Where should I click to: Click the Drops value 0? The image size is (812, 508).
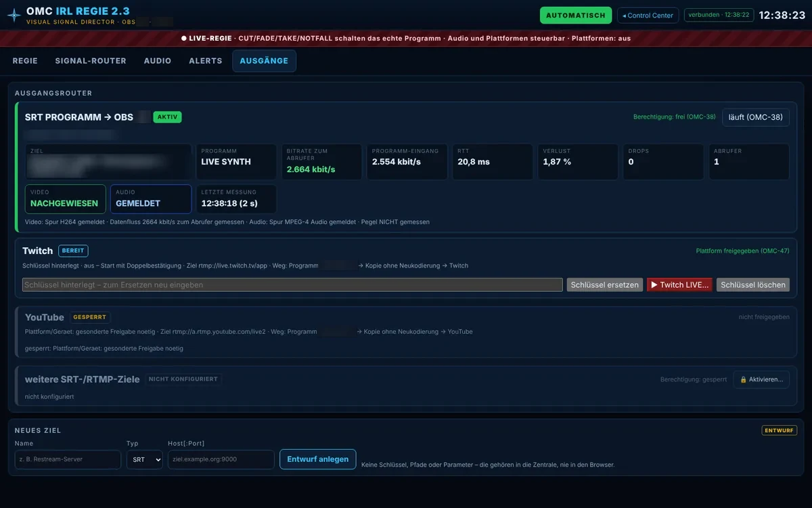[631, 162]
